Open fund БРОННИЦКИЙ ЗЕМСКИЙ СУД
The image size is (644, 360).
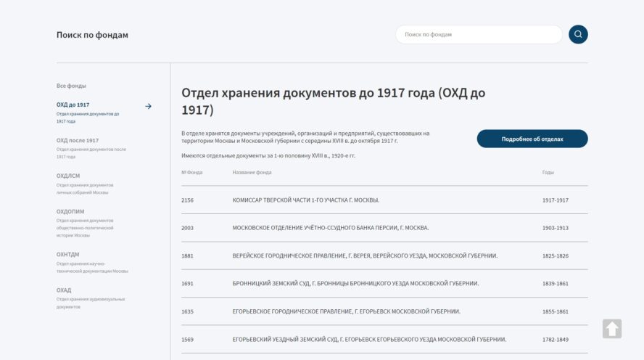(355, 284)
